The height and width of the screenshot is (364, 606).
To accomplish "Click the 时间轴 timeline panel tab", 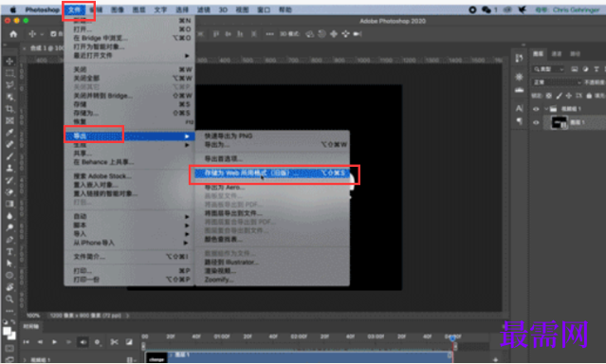I will pos(31,326).
